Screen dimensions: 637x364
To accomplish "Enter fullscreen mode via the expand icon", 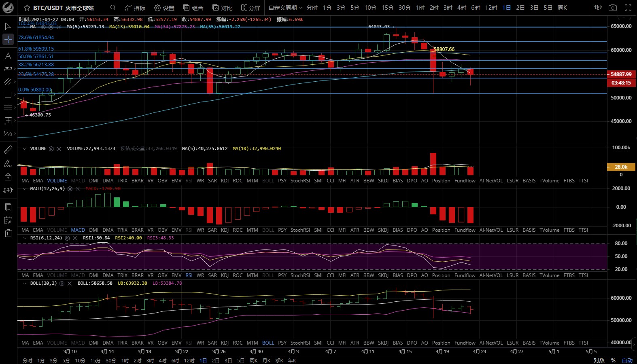I will 628,8.
